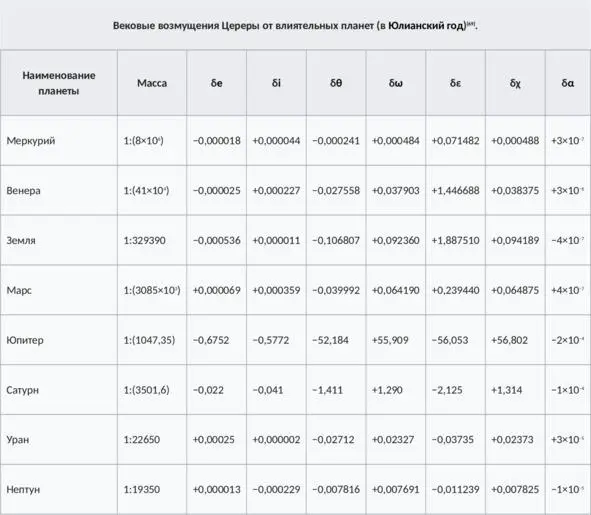The height and width of the screenshot is (515, 591).
Task: Select Uranus mass cell '1:22650'
Action: [142, 440]
